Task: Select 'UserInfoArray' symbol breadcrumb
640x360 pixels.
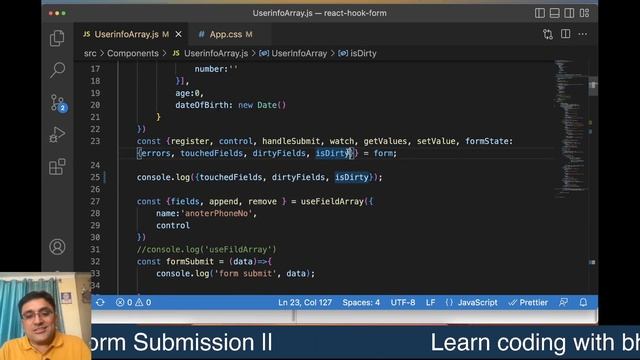Action: tap(299, 53)
